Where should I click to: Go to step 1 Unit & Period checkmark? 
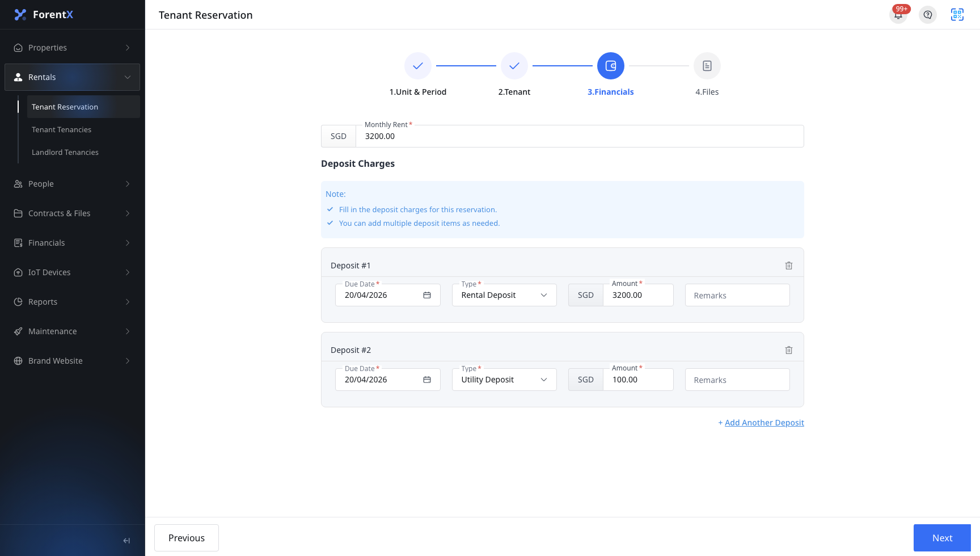pos(418,66)
